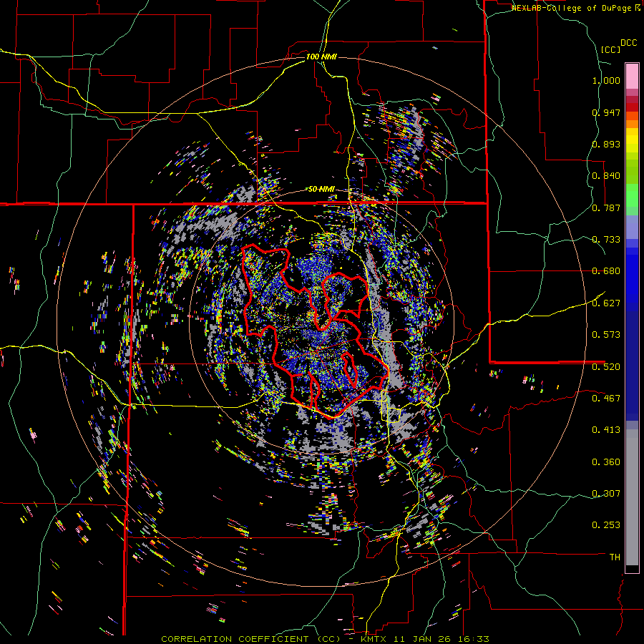Viewport: 644px width, 644px height.
Task: Select the 0.787 legend value
Action: tap(606, 208)
